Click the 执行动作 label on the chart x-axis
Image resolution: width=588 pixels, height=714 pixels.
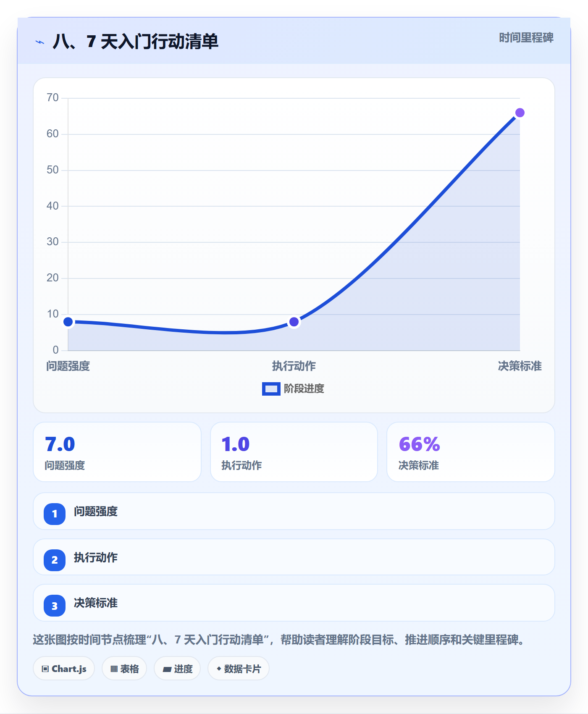(x=294, y=366)
